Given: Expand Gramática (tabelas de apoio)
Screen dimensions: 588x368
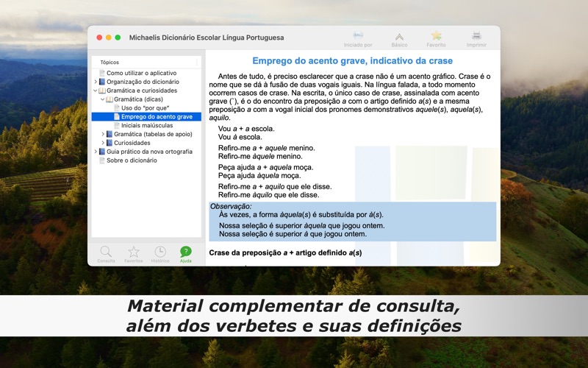Looking at the screenshot, I should [x=103, y=134].
